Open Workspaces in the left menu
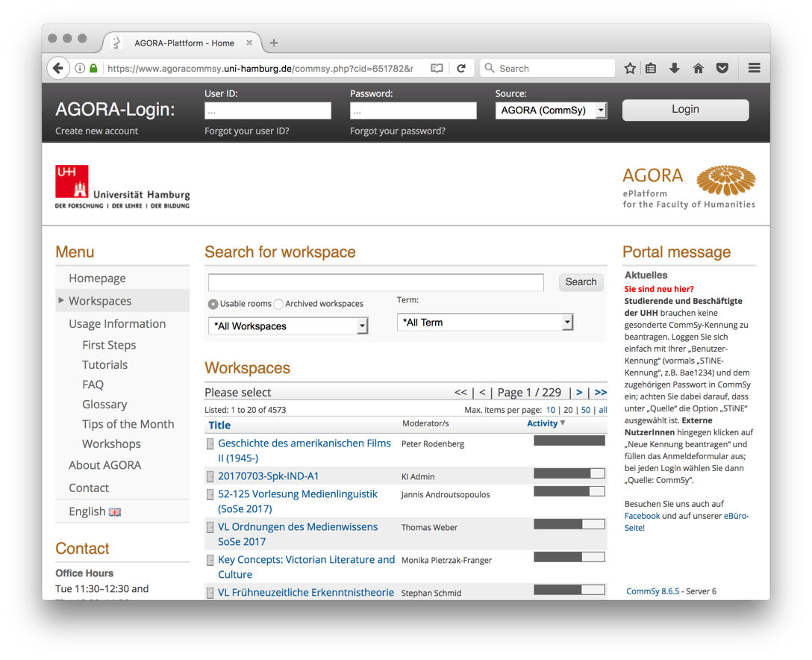The image size is (812, 660). (100, 301)
